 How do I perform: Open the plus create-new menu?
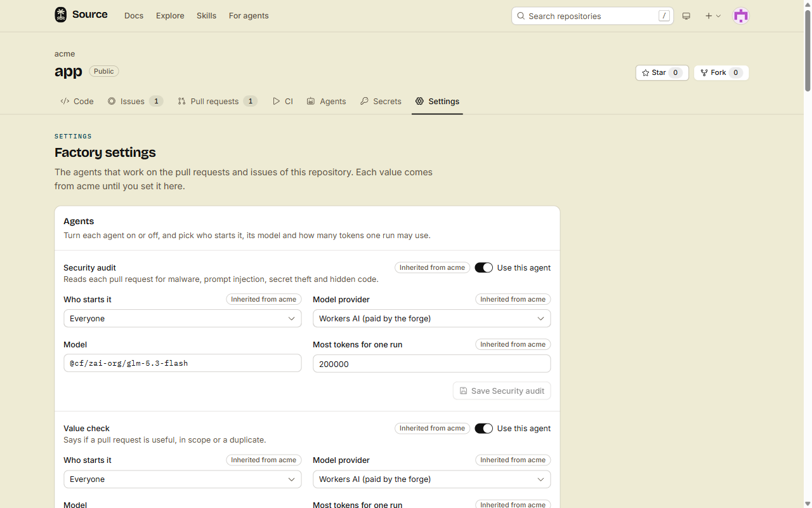pyautogui.click(x=713, y=16)
